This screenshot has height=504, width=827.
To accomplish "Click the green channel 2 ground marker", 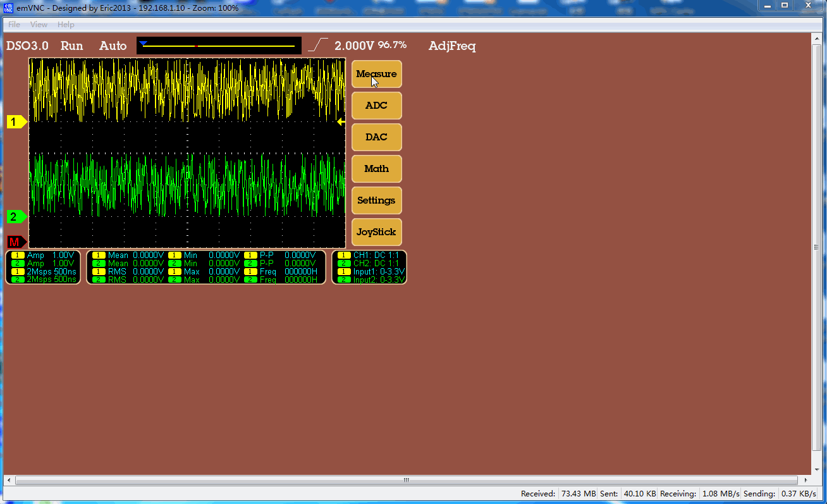I will 17,217.
